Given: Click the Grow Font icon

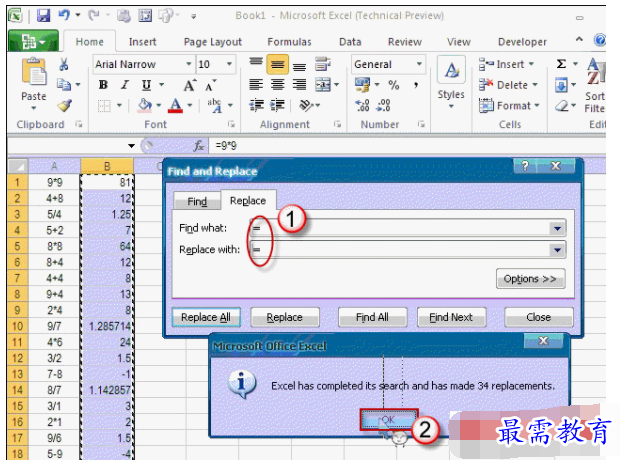Looking at the screenshot, I should tap(189, 85).
